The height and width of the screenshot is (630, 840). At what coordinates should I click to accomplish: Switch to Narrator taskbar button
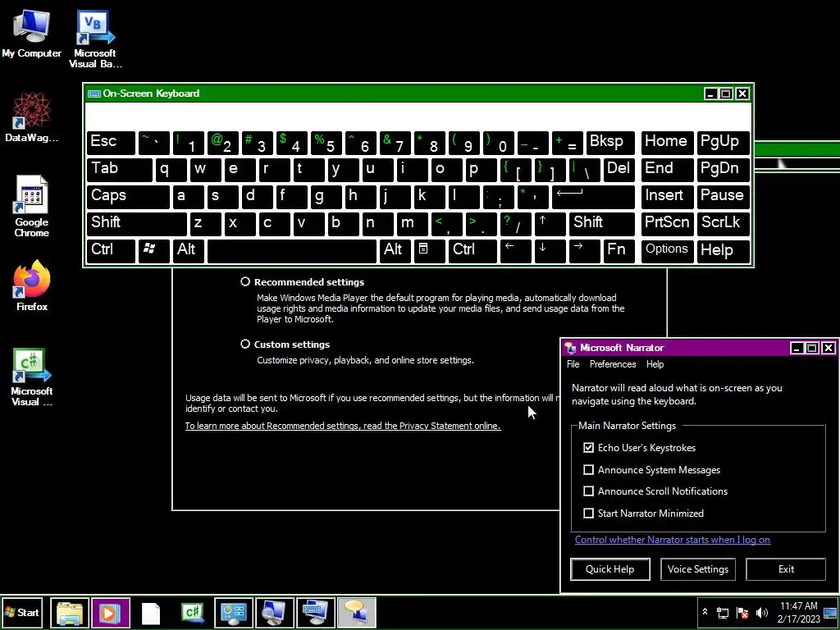tap(357, 612)
